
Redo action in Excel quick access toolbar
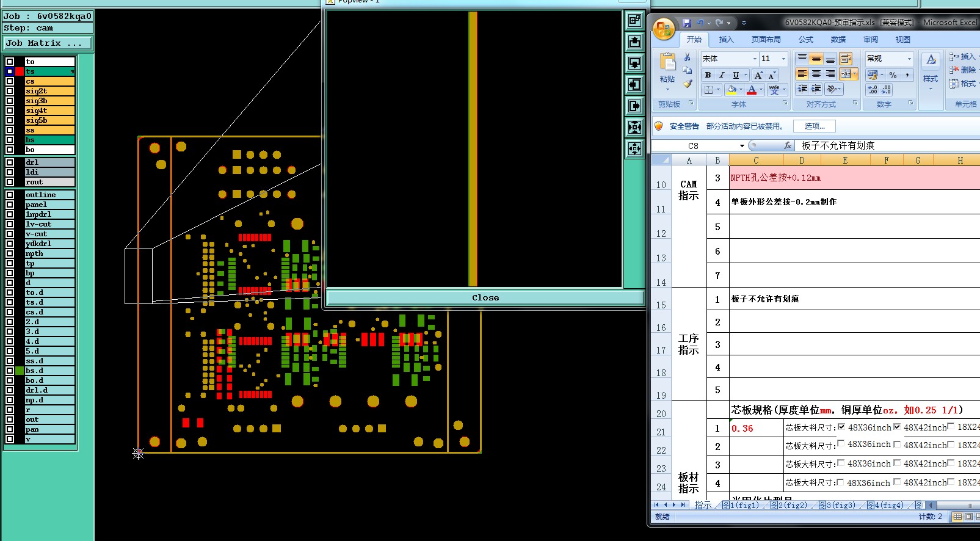pos(719,23)
